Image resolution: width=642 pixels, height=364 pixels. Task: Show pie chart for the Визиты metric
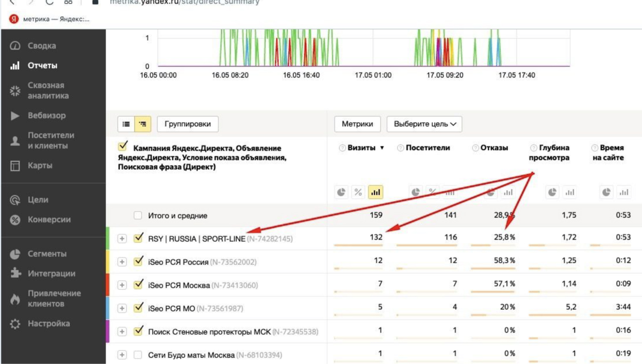tap(341, 192)
